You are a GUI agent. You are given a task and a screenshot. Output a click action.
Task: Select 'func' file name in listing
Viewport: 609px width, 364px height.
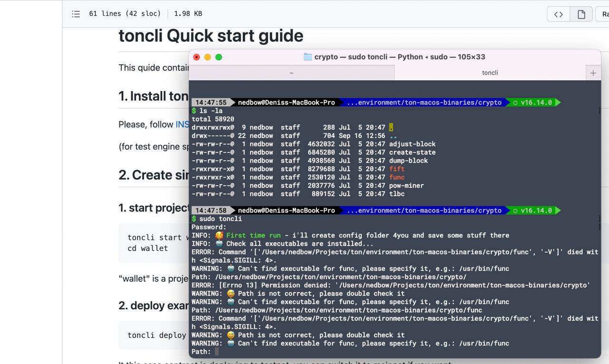pos(397,177)
